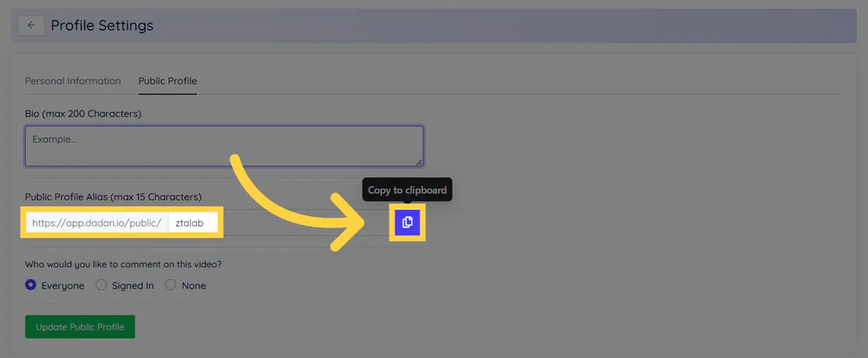The height and width of the screenshot is (358, 868).
Task: Click the Profile Settings heading
Action: point(102,26)
